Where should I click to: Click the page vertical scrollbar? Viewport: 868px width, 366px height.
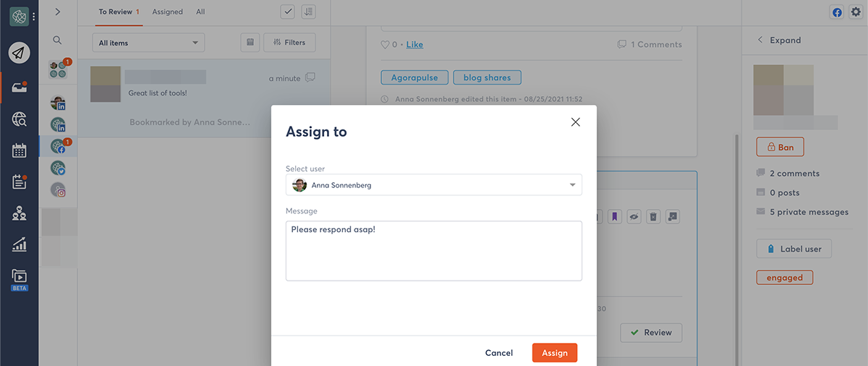tap(737, 217)
